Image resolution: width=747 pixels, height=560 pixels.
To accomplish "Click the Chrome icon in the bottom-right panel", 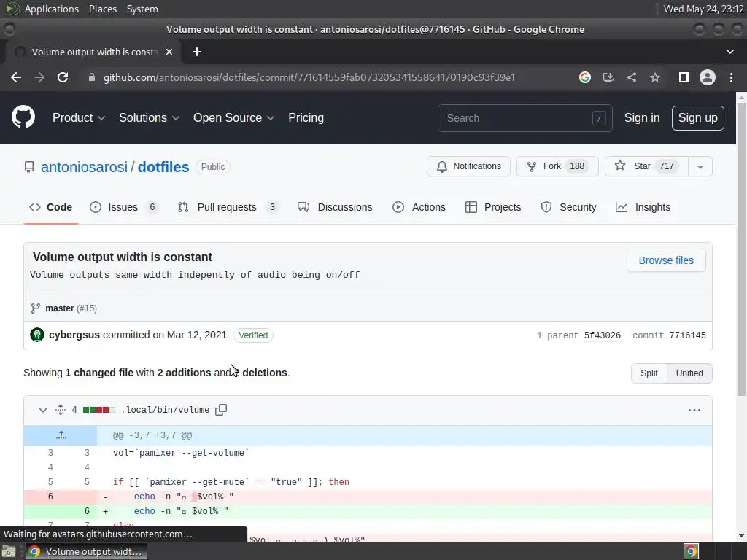I will [691, 551].
